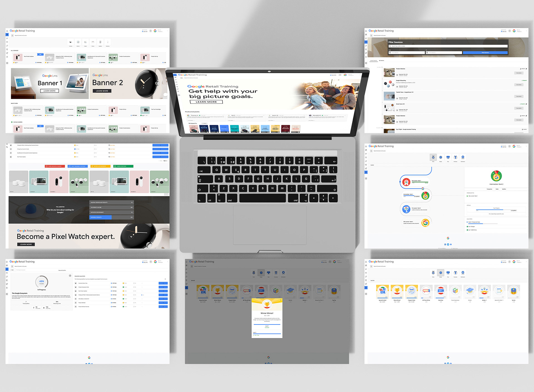Screen dimensions: 534x392
Task: Click the Elite Learner Rank 4 gold badge
Action: [425, 223]
